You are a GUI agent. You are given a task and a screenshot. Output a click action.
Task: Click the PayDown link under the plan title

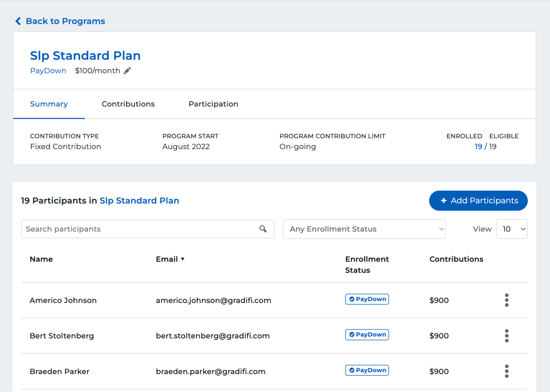click(x=48, y=71)
